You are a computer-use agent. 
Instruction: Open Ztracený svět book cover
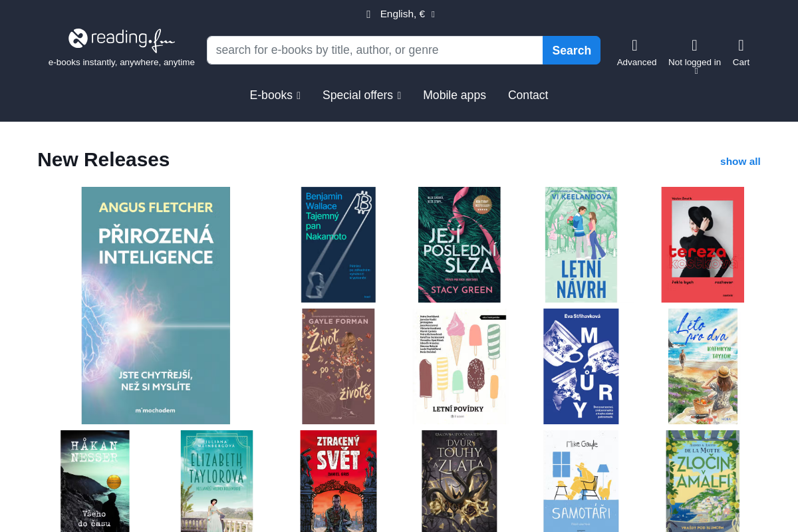(338, 481)
